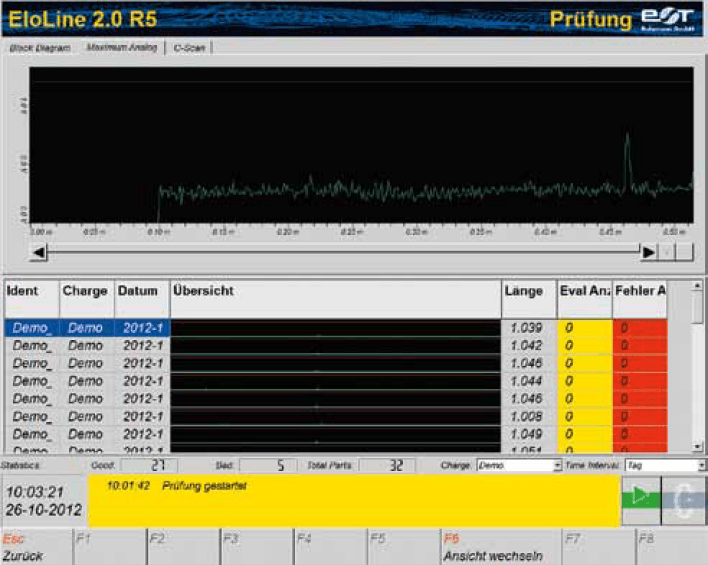This screenshot has width=708, height=565.
Task: Click red Fehler cell in the 1.049 row
Action: tap(640, 434)
